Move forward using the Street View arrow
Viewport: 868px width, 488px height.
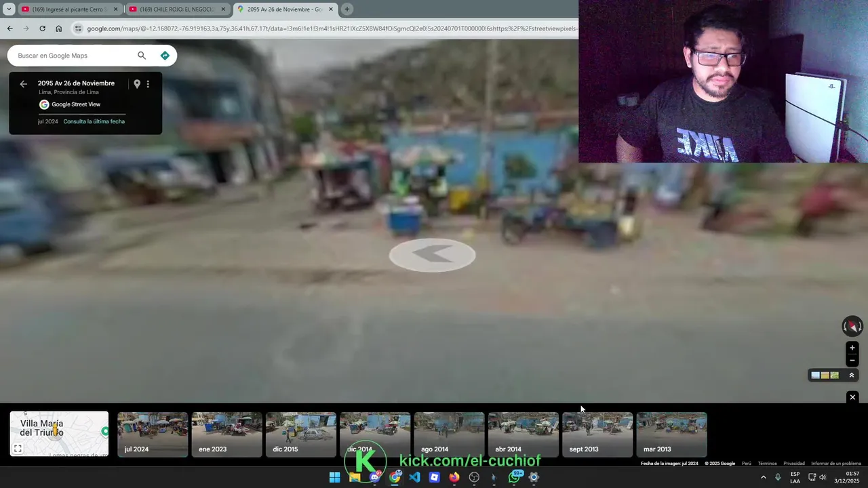pos(432,255)
